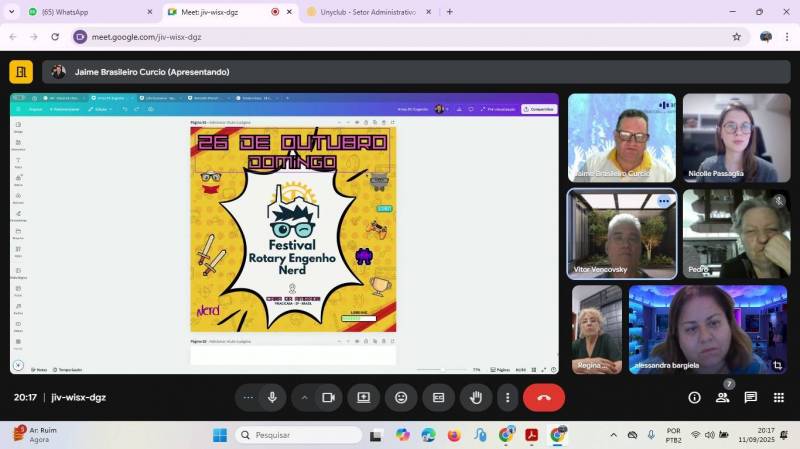Bookmark this page with the star icon
The height and width of the screenshot is (449, 800).
737,37
